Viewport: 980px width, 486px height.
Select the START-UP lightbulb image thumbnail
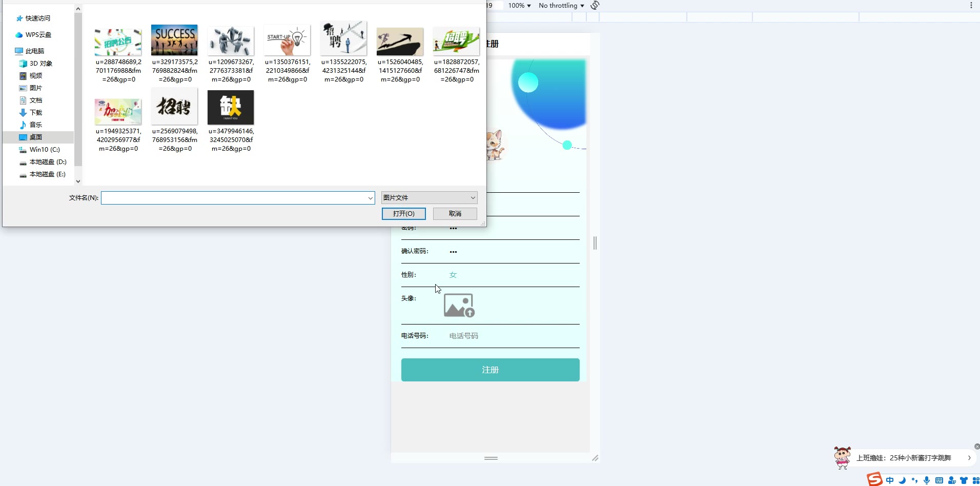(287, 40)
